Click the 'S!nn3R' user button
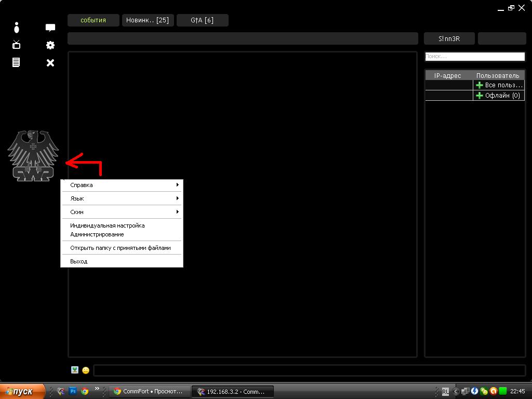The image size is (532, 399). (x=449, y=38)
